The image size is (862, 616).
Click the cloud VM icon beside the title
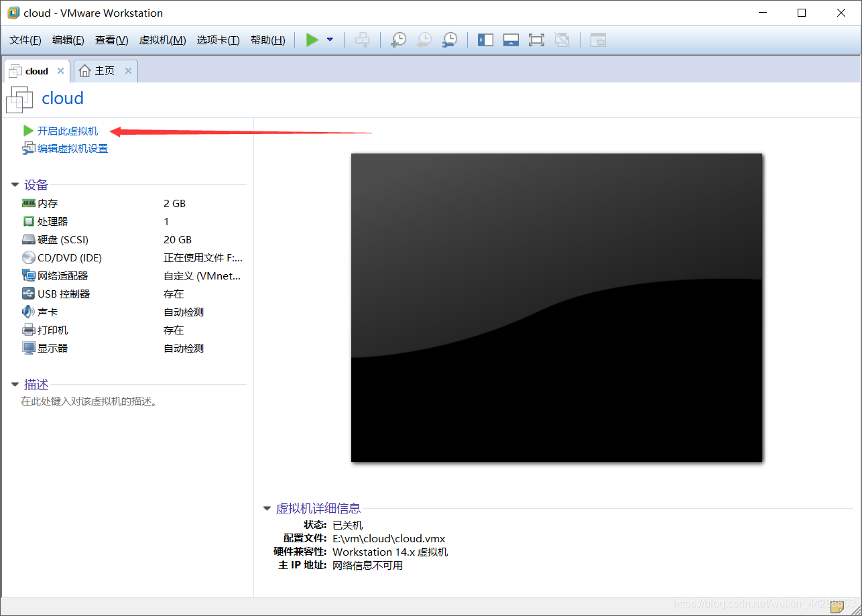(19, 99)
